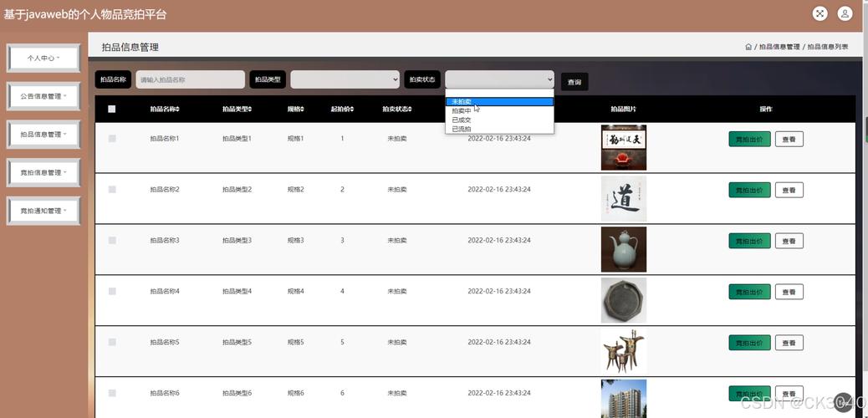Click 竞拍出价 for 拍品名称3
This screenshot has height=418, width=868.
tap(749, 241)
